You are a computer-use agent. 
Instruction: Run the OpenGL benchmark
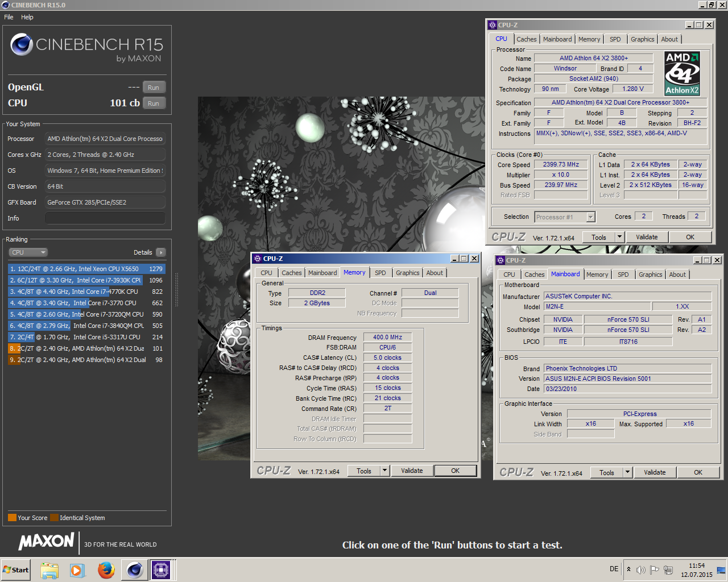click(x=154, y=88)
